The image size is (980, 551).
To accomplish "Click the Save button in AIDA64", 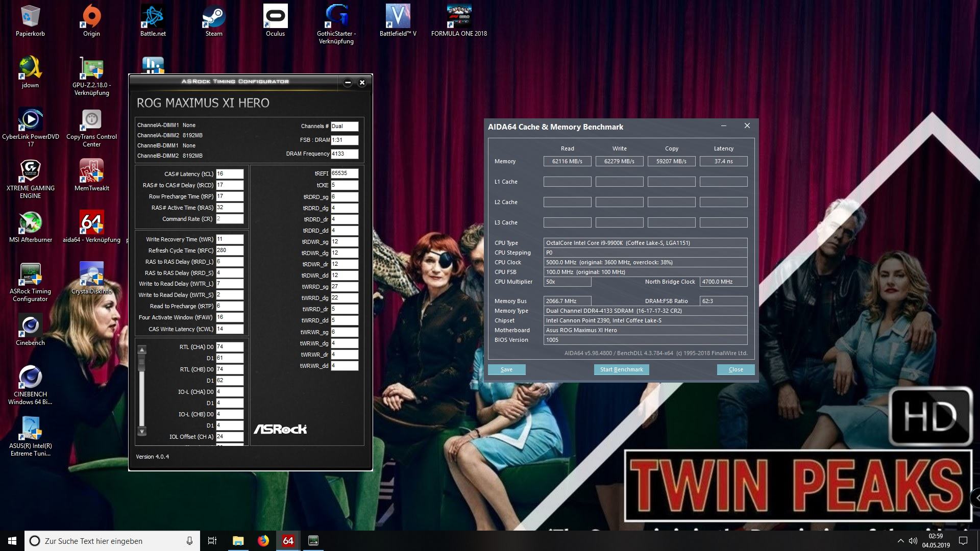I will click(506, 369).
